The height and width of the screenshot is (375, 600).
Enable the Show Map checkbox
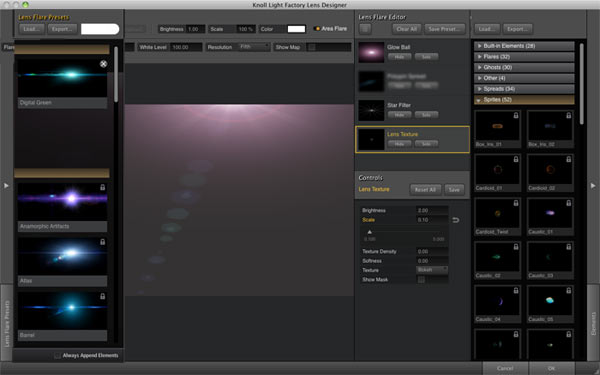312,47
